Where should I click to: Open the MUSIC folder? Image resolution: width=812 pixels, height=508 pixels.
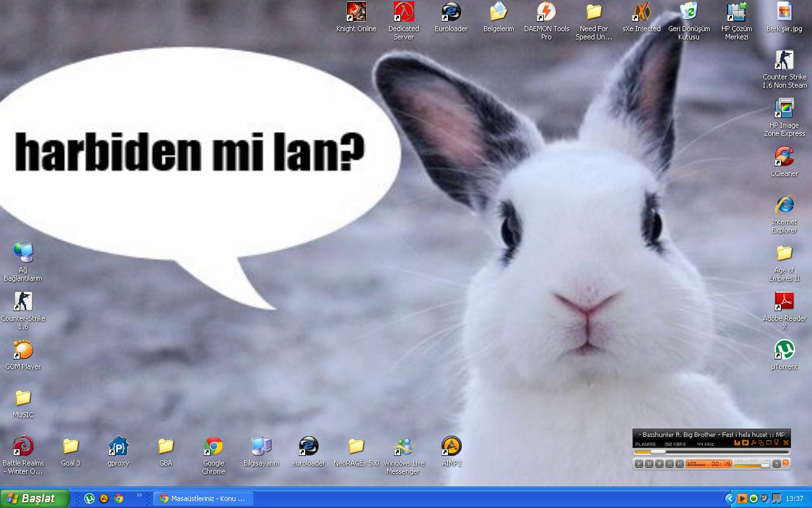[23, 403]
